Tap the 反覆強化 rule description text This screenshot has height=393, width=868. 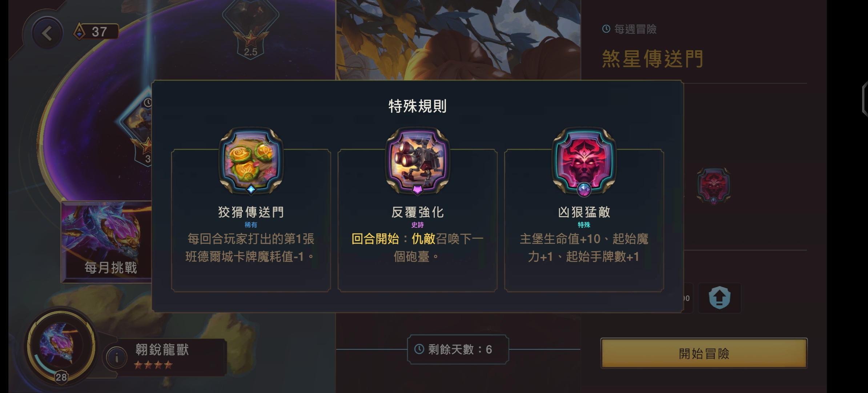click(417, 247)
